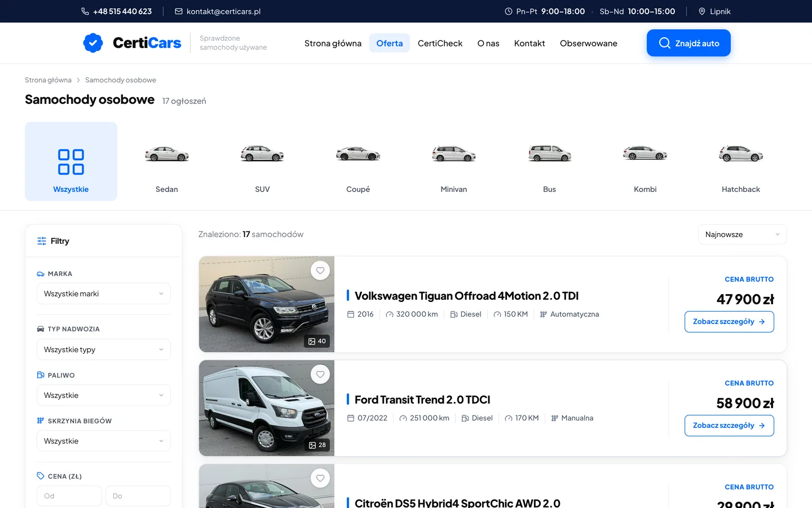The height and width of the screenshot is (508, 812).
Task: Favorite the Citroën DS5 with heart button
Action: coord(320,478)
